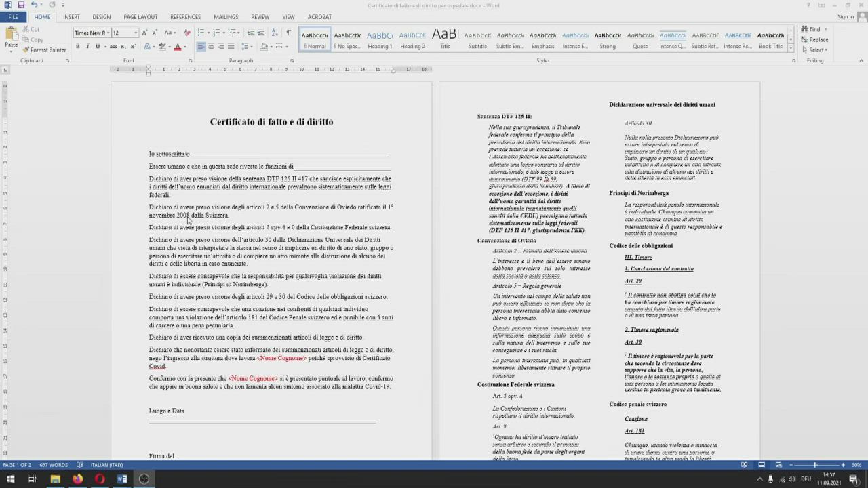
Task: Click the Format Painter tool
Action: (44, 49)
